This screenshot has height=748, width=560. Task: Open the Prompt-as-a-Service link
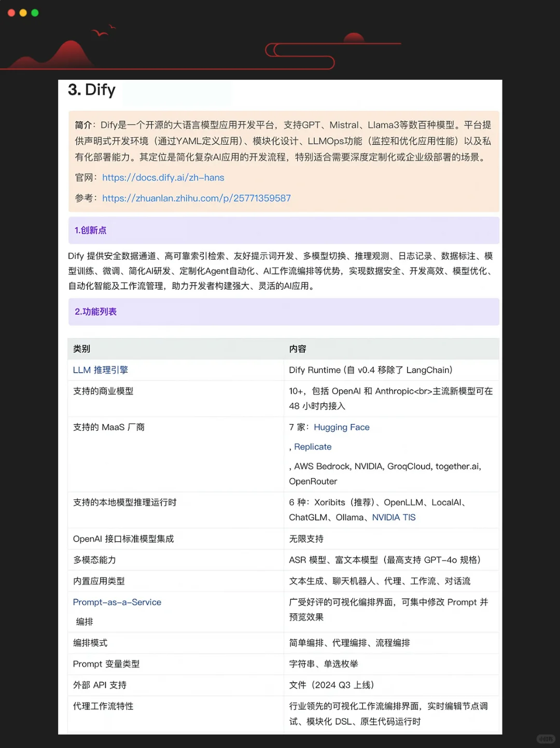point(117,602)
